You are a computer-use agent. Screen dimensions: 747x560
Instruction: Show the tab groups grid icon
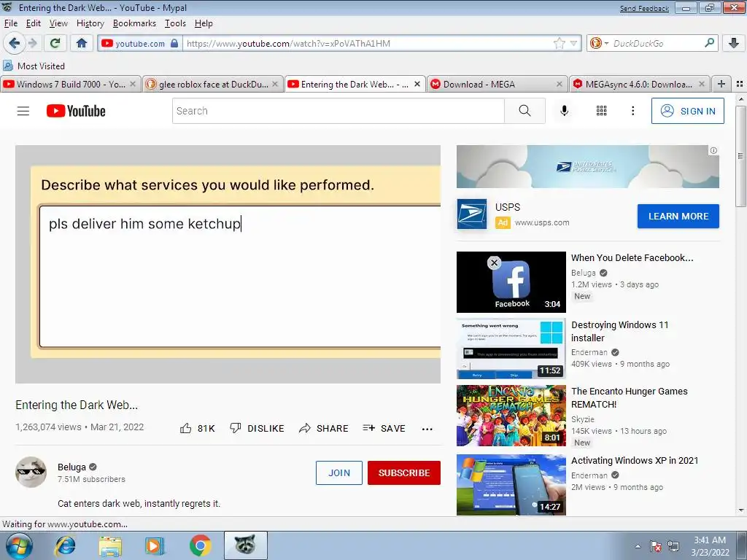pyautogui.click(x=740, y=84)
